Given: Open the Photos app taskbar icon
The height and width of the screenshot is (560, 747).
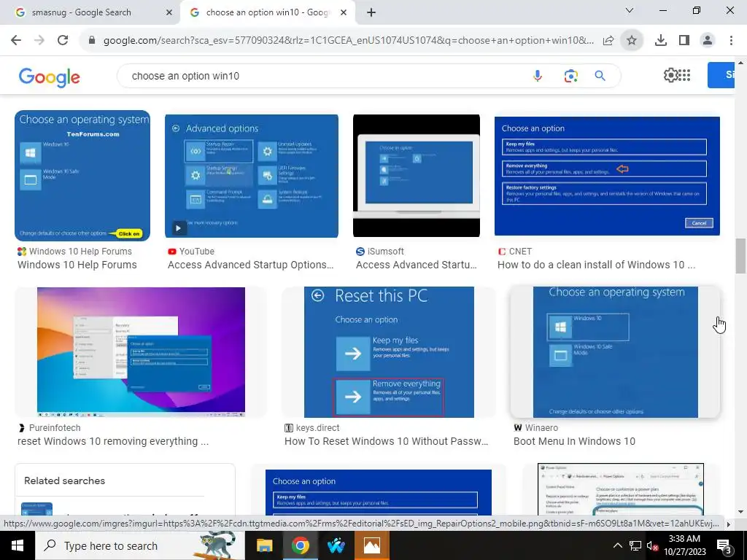Looking at the screenshot, I should (371, 545).
